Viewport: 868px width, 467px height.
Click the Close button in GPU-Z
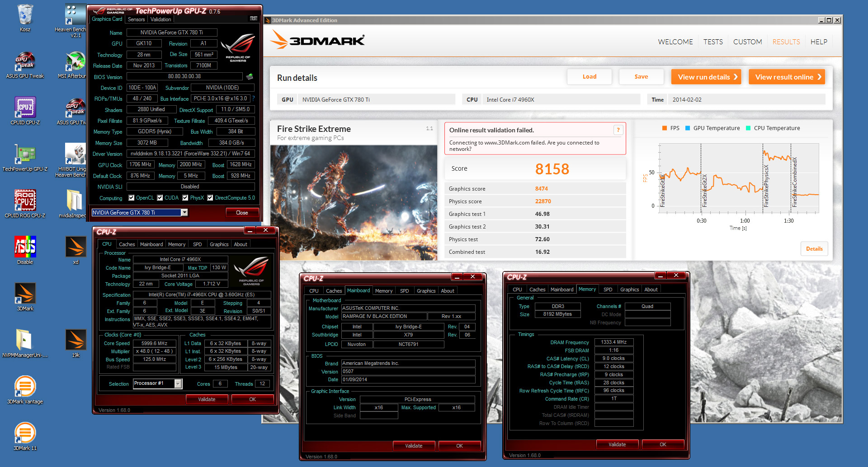coord(242,213)
